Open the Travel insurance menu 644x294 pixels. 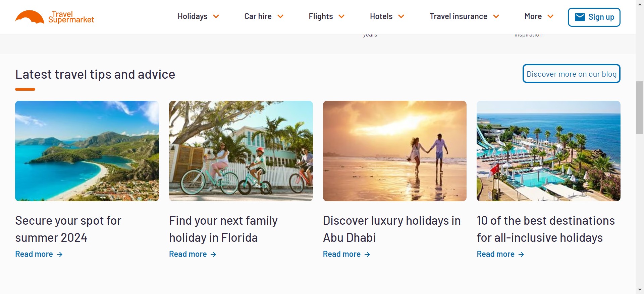pos(464,16)
